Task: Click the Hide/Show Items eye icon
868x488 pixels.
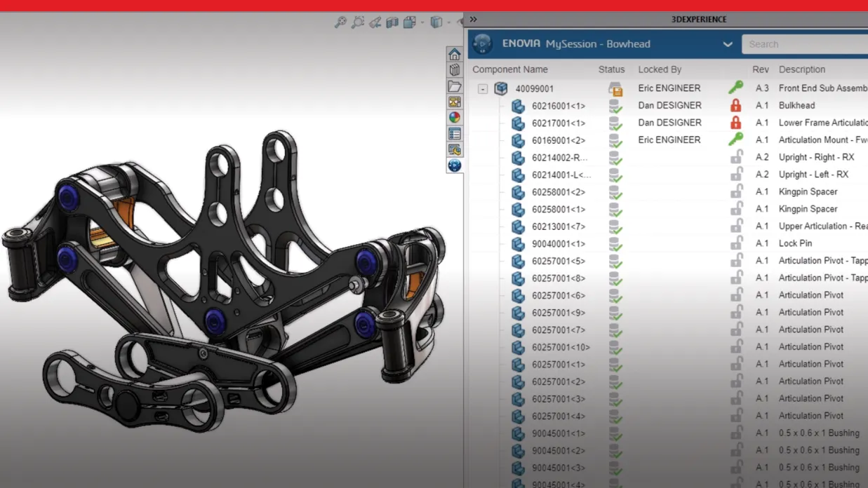Action: 460,22
